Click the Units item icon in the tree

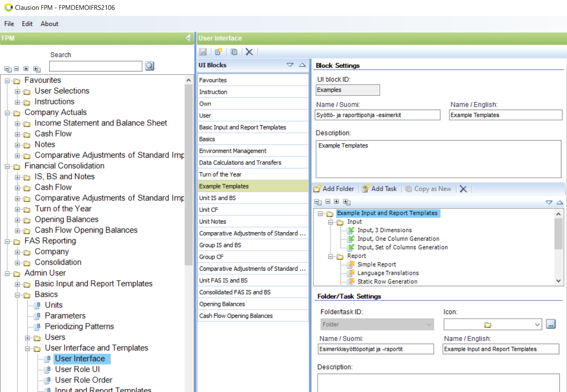37,305
